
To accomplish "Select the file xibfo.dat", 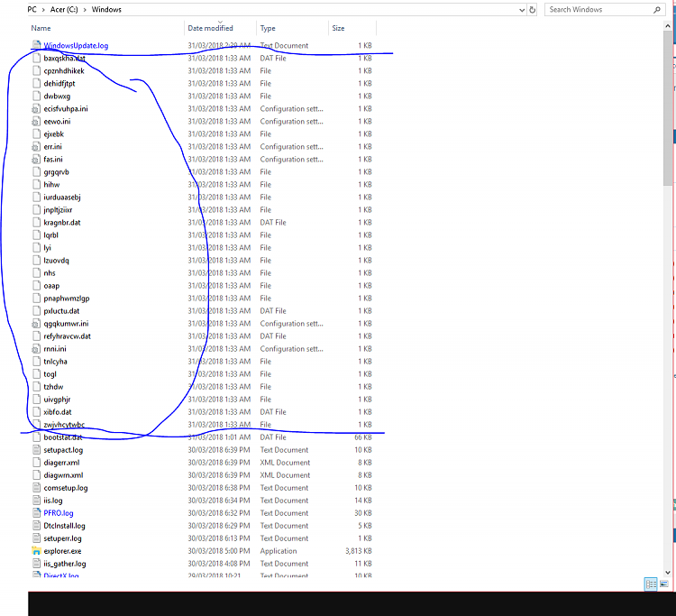I will tap(58, 412).
